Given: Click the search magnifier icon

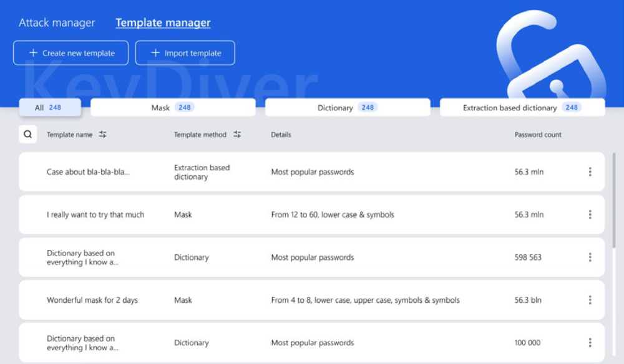Looking at the screenshot, I should pos(27,134).
